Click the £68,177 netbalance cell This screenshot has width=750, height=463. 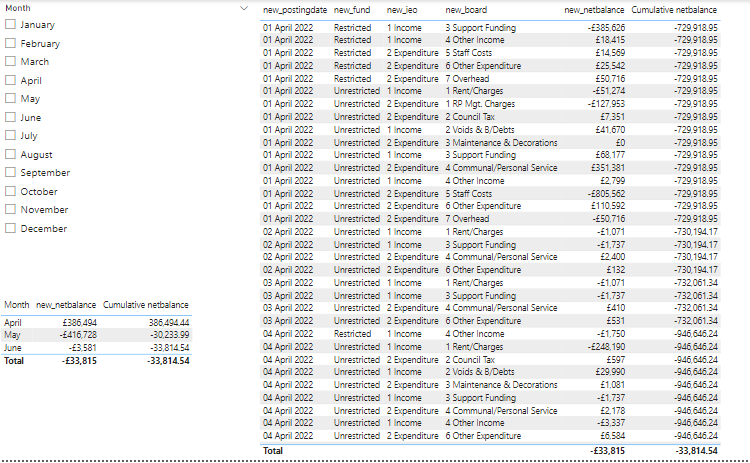click(610, 155)
